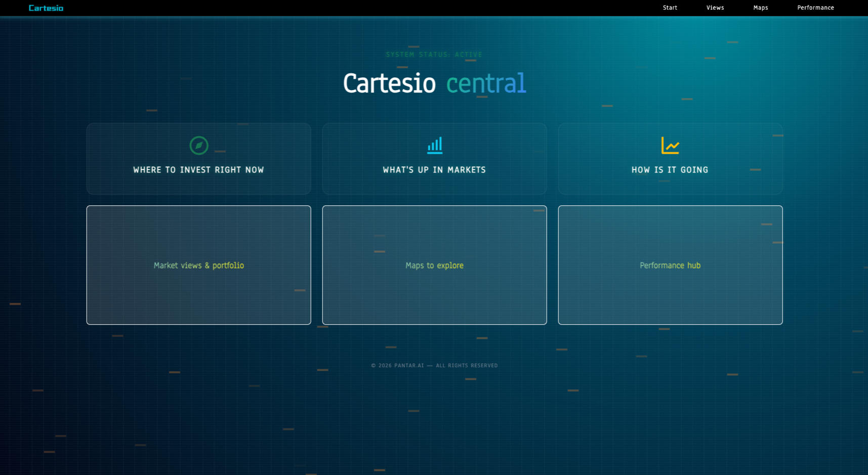Screen dimensions: 868x475
Task: Open Performance from the top navigation
Action: coord(815,8)
